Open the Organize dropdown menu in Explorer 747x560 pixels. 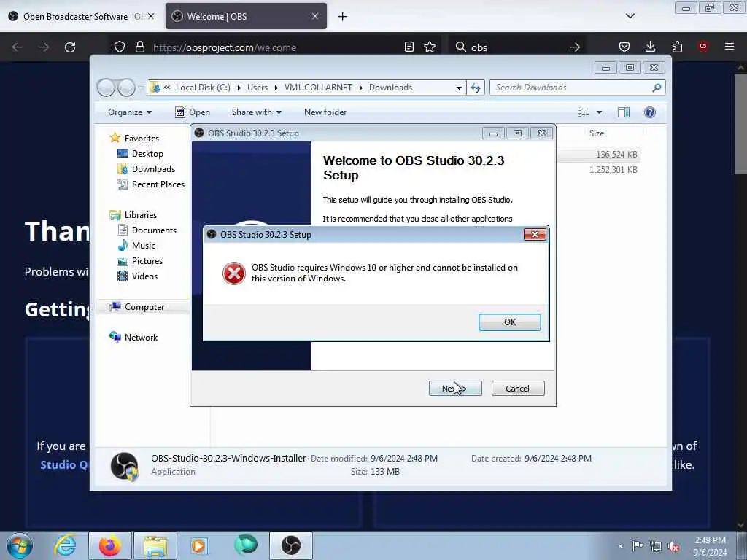130,112
